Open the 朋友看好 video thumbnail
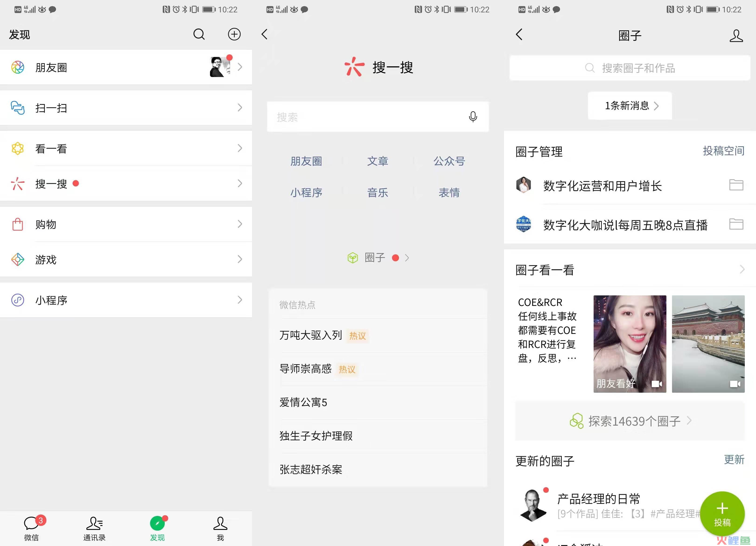 (x=630, y=344)
